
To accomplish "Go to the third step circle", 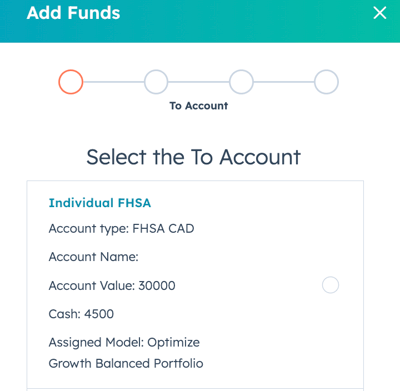I will 241,82.
